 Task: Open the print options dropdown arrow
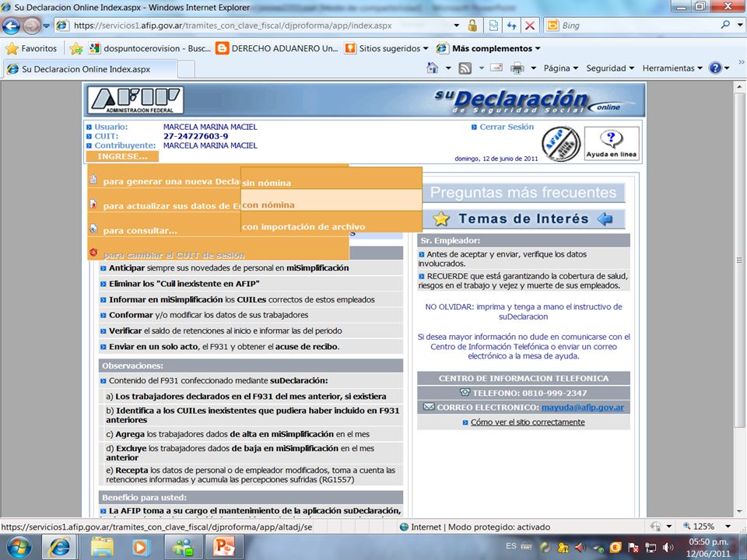click(x=534, y=68)
